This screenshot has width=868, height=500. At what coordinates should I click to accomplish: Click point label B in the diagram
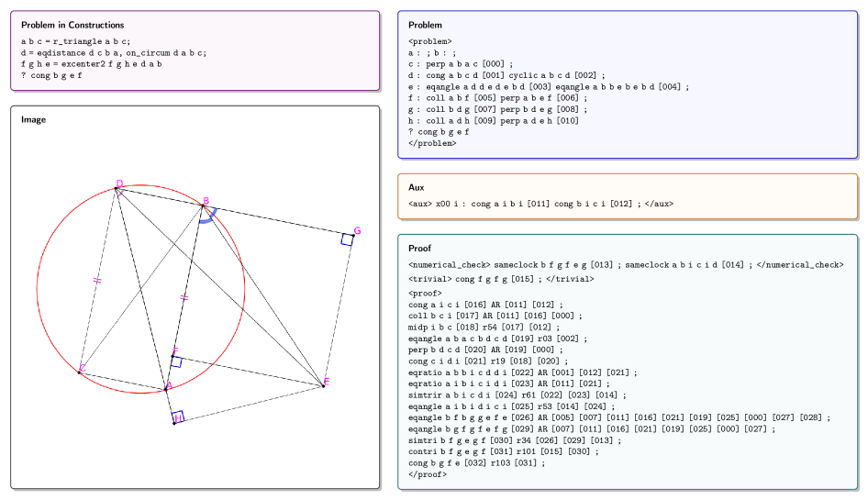[x=206, y=201]
